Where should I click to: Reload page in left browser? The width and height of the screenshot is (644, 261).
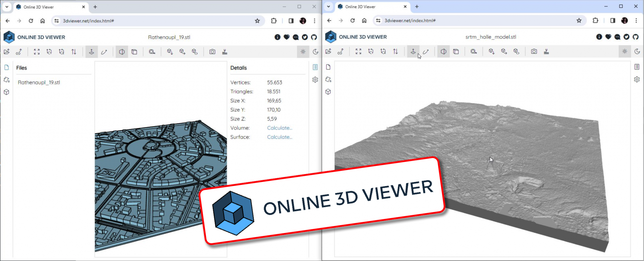click(x=31, y=21)
